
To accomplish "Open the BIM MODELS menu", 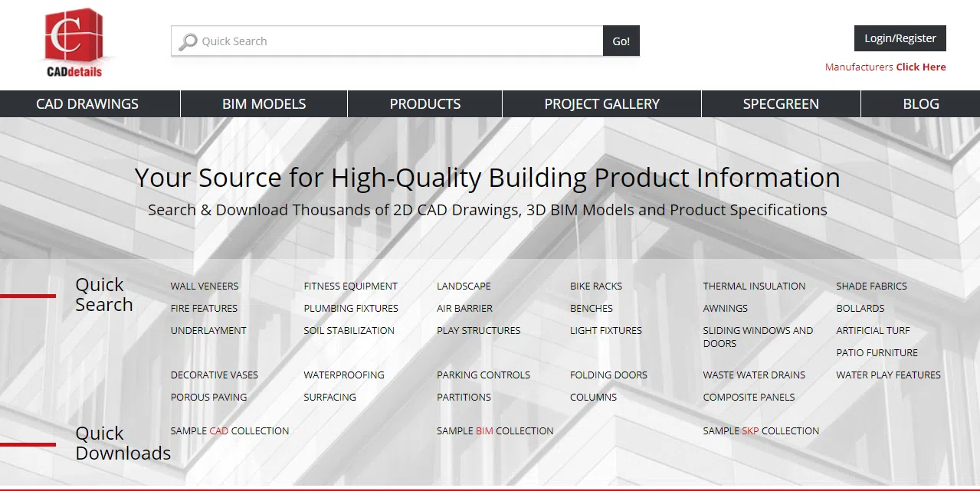I will pos(264,103).
